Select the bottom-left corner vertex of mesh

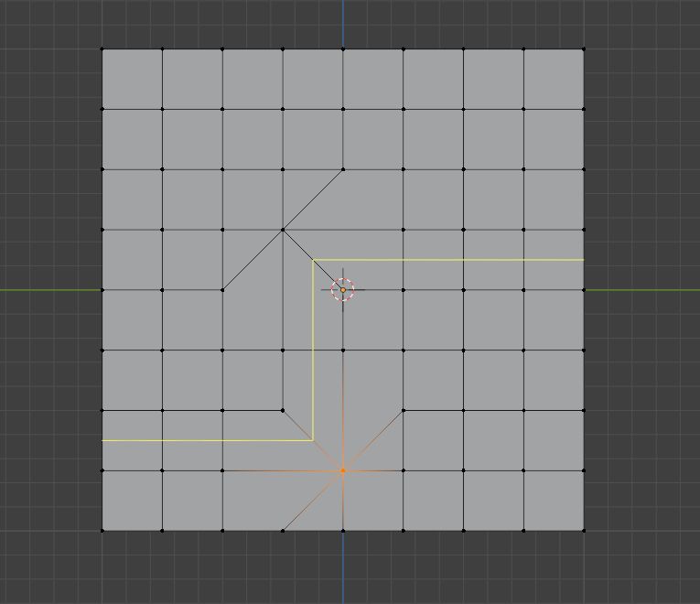tap(102, 531)
